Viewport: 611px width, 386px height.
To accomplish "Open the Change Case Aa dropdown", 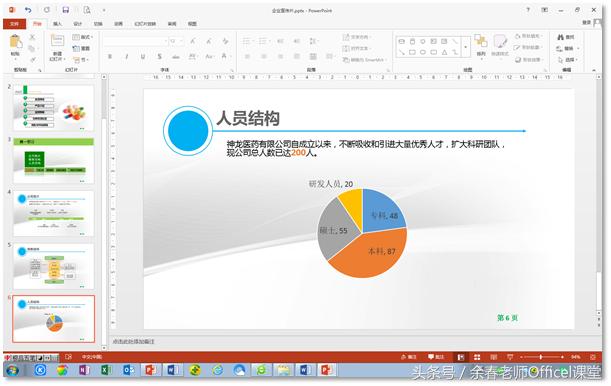I will [209, 57].
